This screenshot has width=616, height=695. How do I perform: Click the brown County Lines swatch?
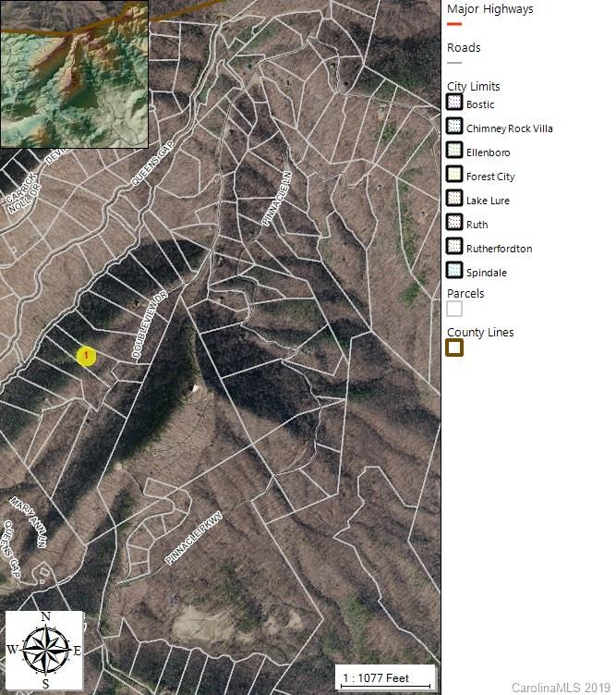tap(454, 347)
